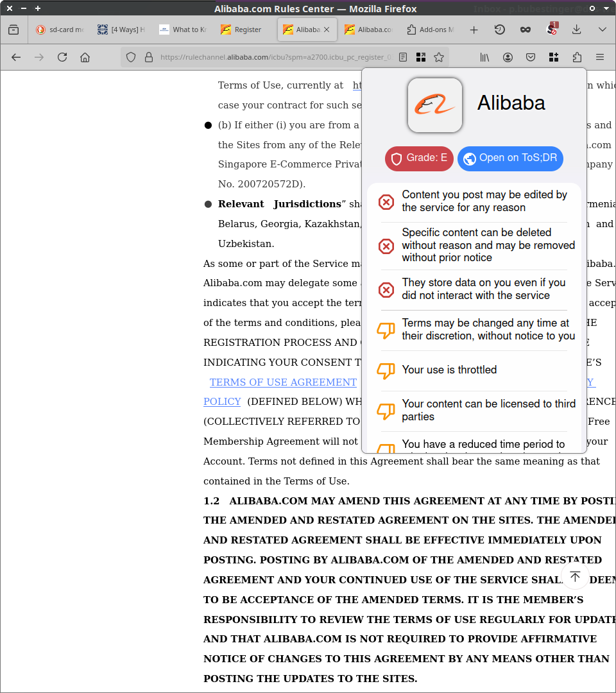Switch to the Add-ons Manager tab
The height and width of the screenshot is (693, 616).
[430, 30]
